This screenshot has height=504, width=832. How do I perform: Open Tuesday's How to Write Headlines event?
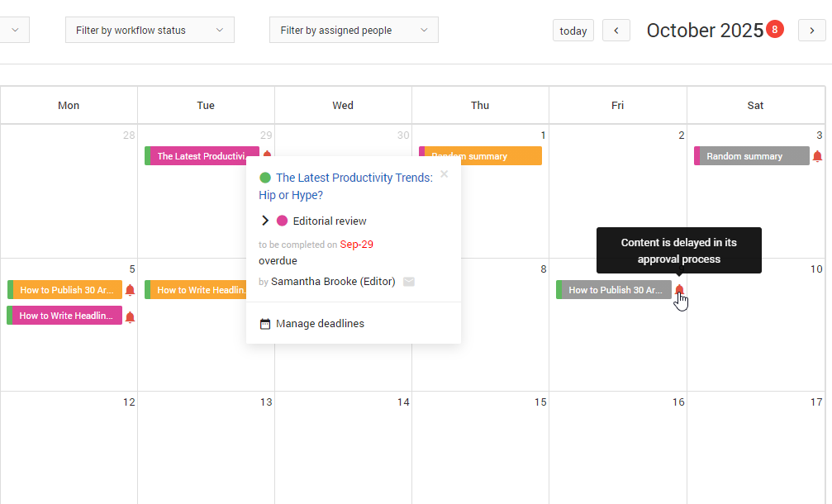(197, 290)
